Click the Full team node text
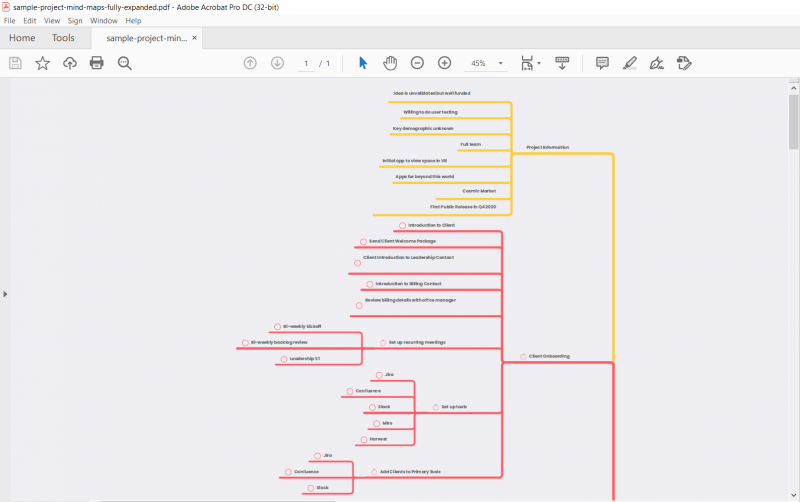 point(470,144)
